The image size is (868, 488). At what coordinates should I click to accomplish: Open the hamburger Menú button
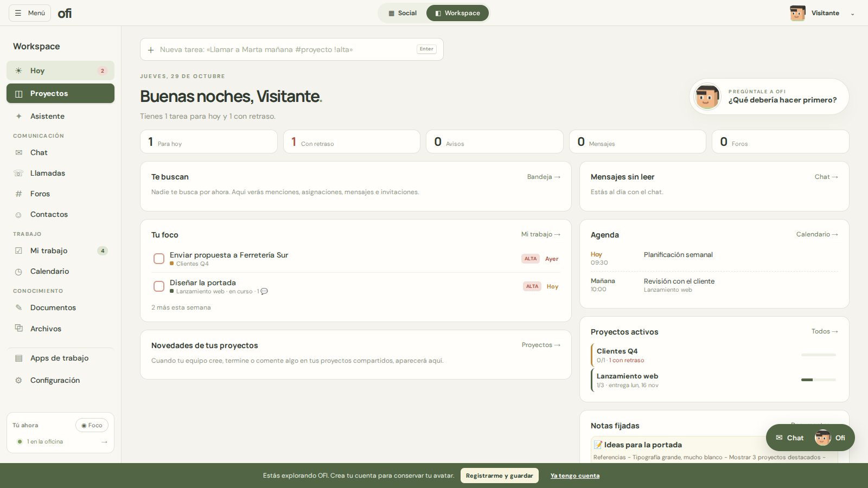[30, 13]
